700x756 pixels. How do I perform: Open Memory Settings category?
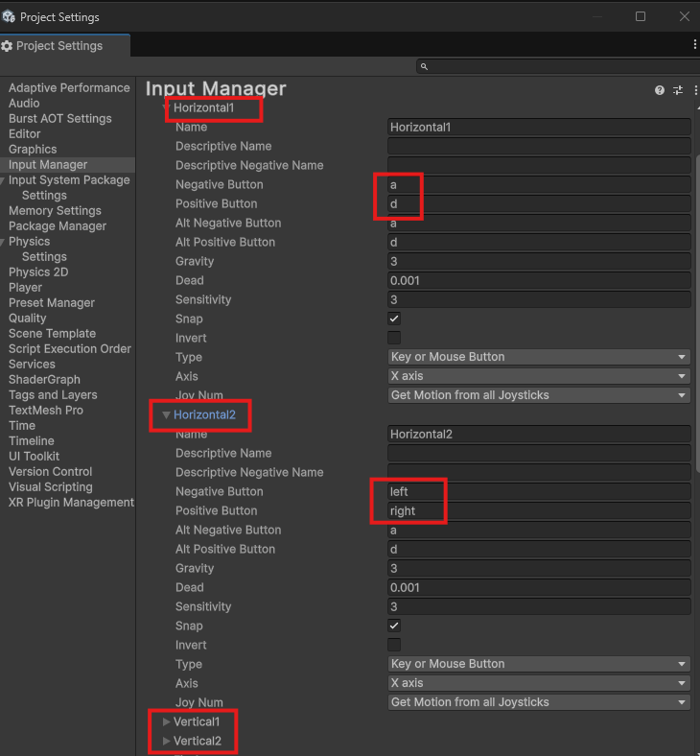pos(55,211)
